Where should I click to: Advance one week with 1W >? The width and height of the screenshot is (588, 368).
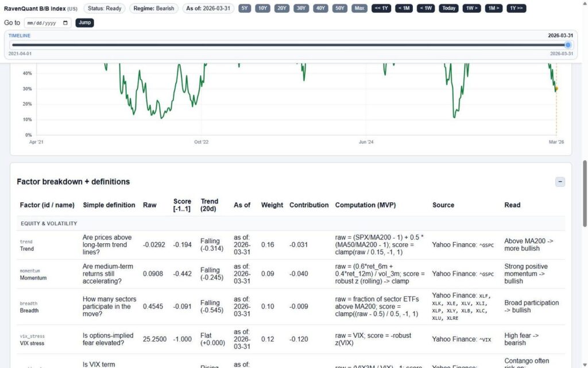(471, 9)
